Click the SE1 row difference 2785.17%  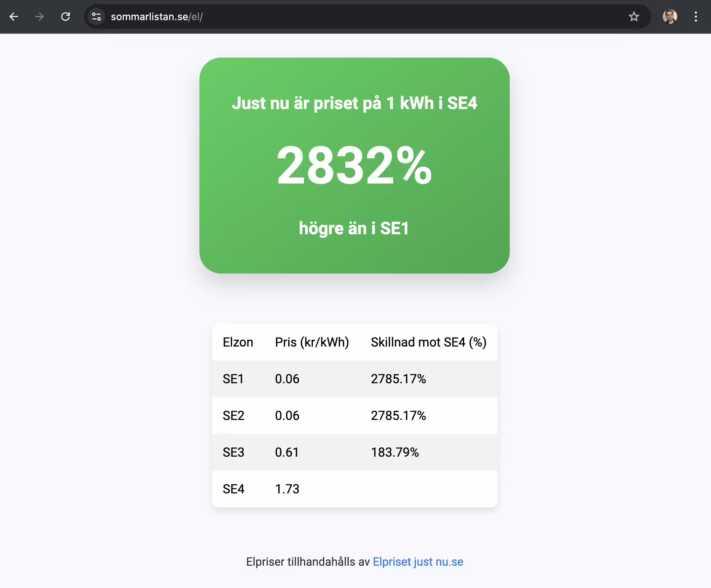[398, 379]
